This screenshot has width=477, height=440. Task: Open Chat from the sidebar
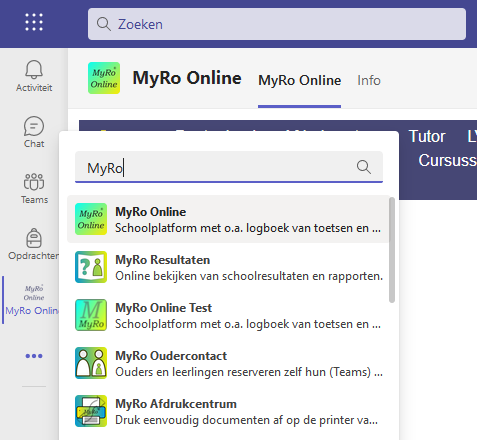tap(34, 132)
